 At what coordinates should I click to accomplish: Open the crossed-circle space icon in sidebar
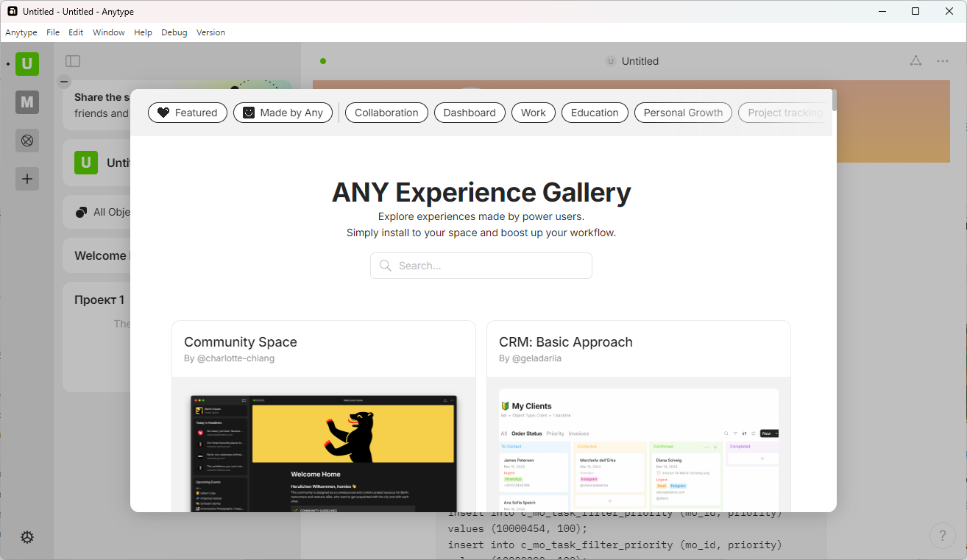click(27, 141)
